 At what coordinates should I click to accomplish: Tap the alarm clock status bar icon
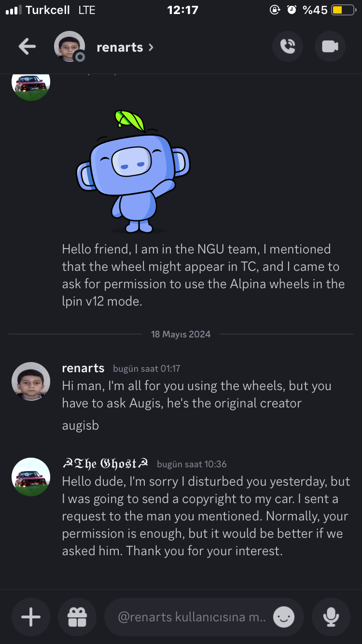tap(292, 10)
